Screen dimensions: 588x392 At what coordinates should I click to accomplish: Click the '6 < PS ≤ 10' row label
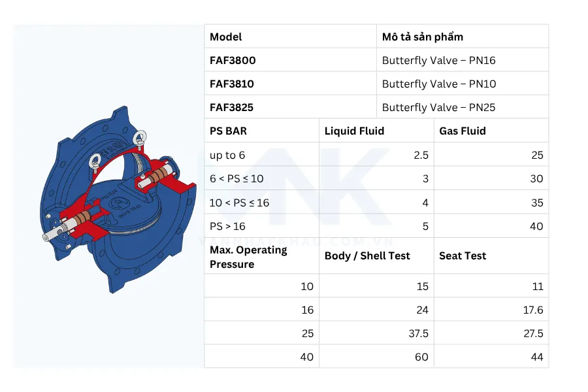[237, 178]
